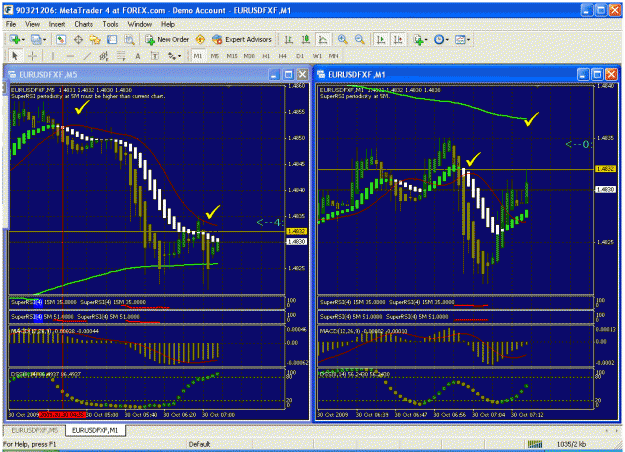The image size is (625, 452).
Task: Select the crosshair tool
Action: (33, 56)
